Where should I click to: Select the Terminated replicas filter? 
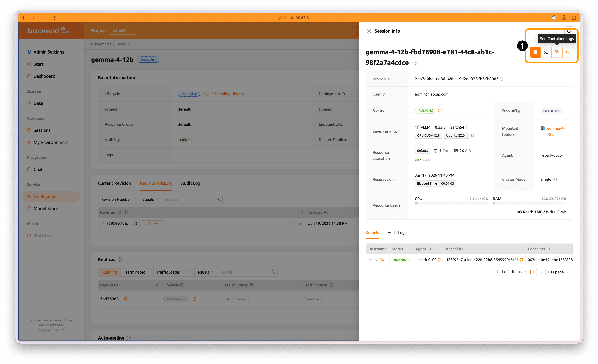pyautogui.click(x=135, y=272)
